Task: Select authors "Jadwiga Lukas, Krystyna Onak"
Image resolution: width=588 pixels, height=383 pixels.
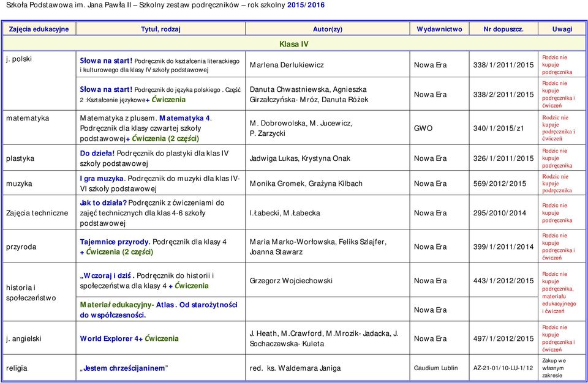Action: (300, 158)
